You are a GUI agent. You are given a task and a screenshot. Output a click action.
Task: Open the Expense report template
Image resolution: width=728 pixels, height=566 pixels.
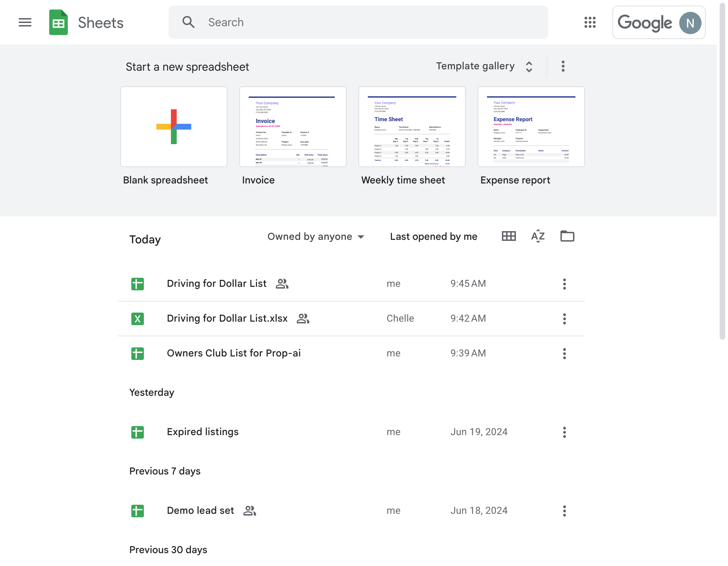531,127
